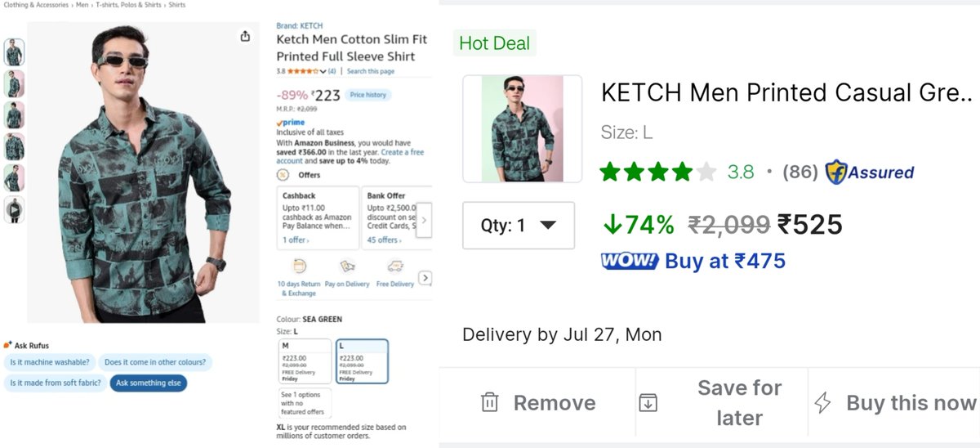This screenshot has width=980, height=448.
Task: Open the Qty: 1 dropdown
Action: 519,226
